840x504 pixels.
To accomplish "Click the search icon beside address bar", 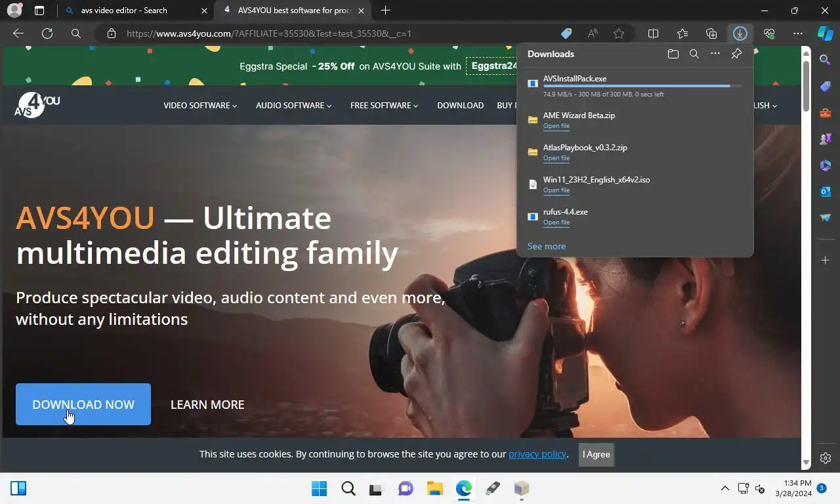I will click(x=76, y=33).
